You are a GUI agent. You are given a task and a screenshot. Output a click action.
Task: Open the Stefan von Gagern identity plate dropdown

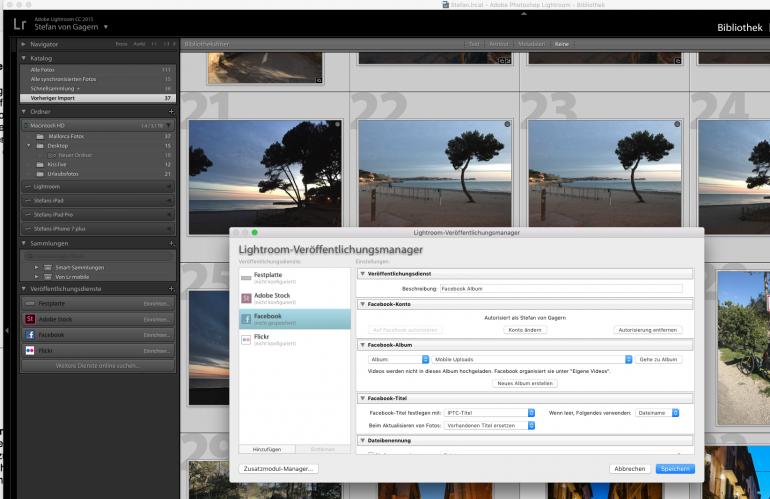point(106,27)
